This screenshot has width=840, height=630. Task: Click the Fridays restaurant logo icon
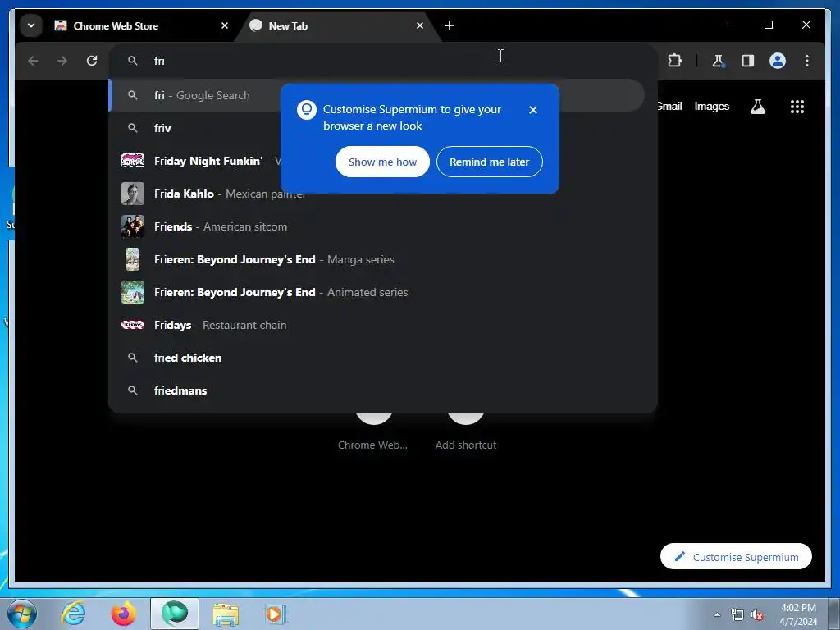click(x=133, y=325)
